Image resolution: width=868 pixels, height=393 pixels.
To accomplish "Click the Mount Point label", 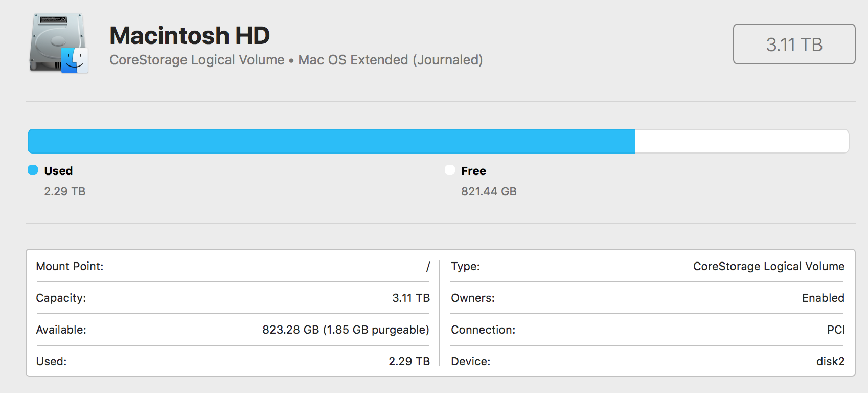I will pyautogui.click(x=70, y=266).
